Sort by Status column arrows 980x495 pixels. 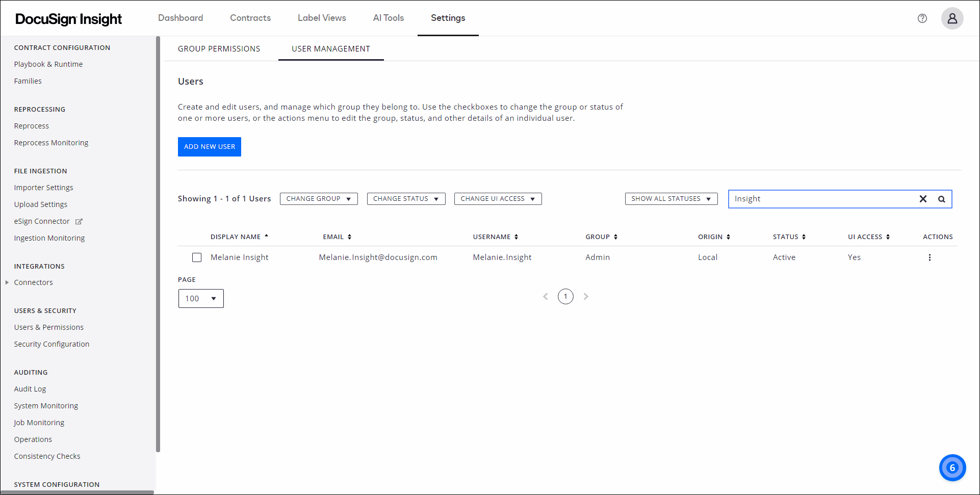pyautogui.click(x=804, y=237)
